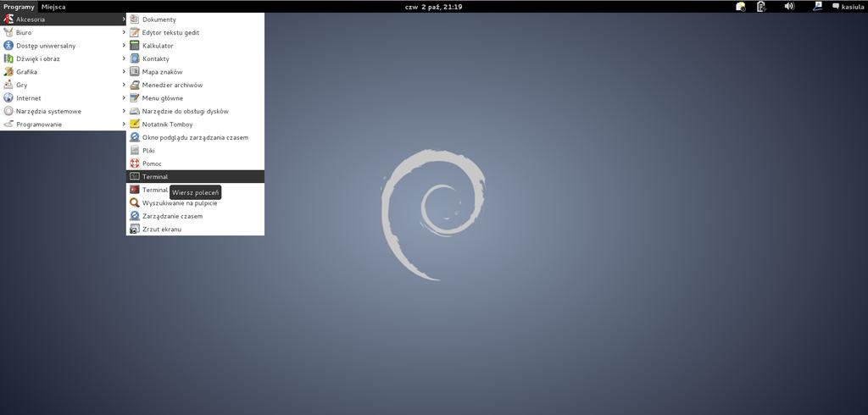Image resolution: width=868 pixels, height=415 pixels.
Task: Open the Programy menu
Action: (19, 7)
